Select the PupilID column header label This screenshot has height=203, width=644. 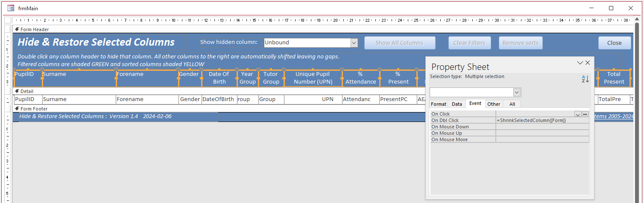point(28,78)
